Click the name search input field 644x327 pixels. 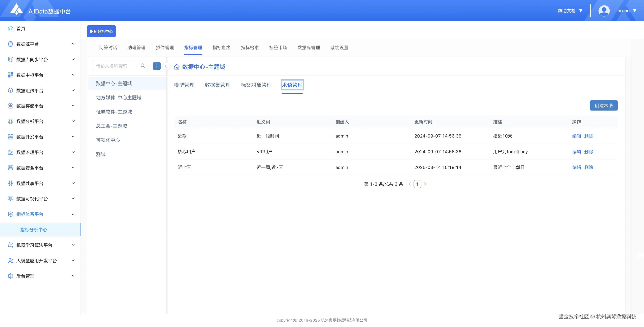[115, 66]
